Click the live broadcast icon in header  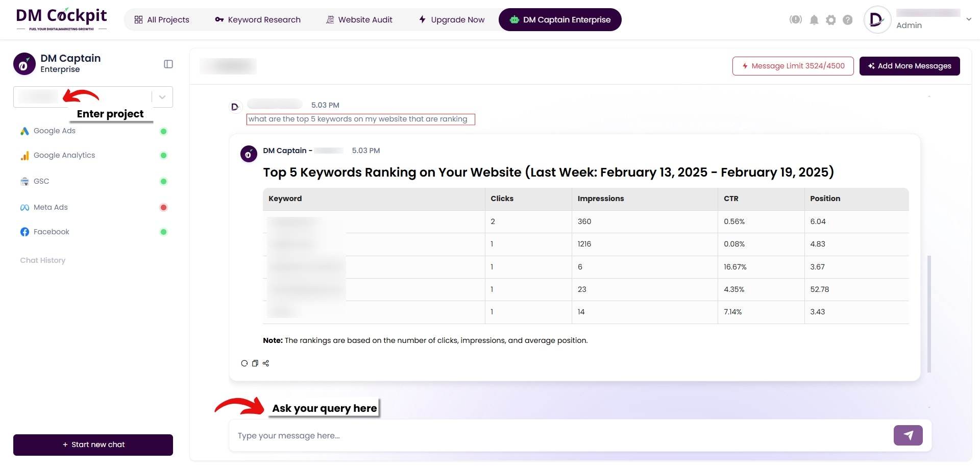point(795,20)
